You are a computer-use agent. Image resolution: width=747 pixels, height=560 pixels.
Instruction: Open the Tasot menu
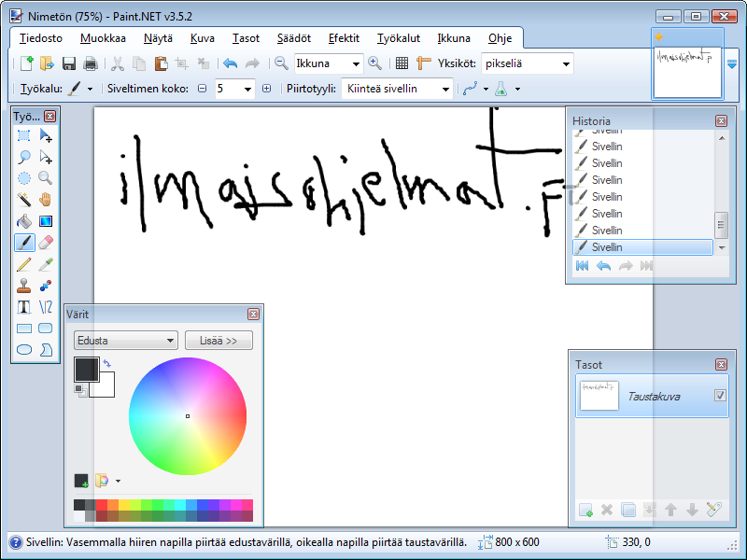click(246, 38)
